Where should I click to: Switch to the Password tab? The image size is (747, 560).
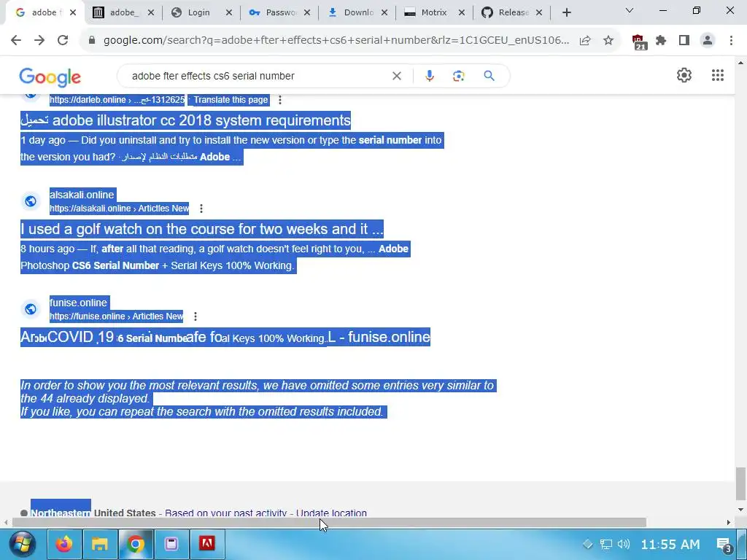coord(280,12)
